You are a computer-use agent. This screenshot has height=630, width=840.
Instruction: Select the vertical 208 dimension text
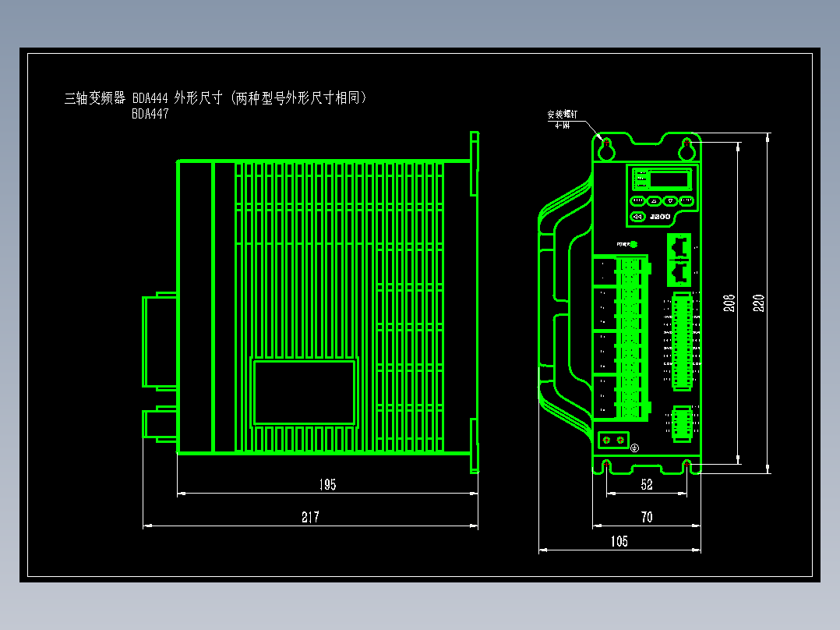point(729,303)
